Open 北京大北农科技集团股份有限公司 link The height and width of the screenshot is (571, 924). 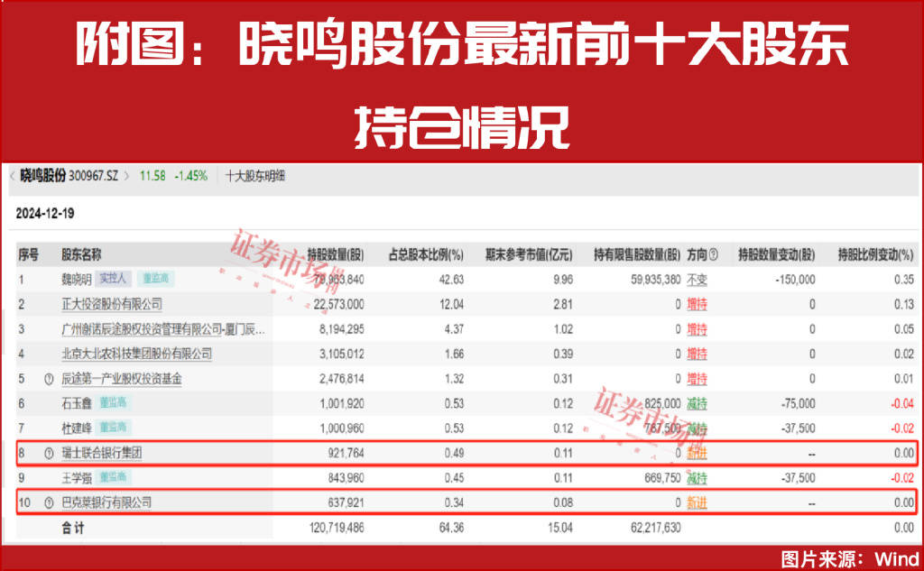pos(137,354)
